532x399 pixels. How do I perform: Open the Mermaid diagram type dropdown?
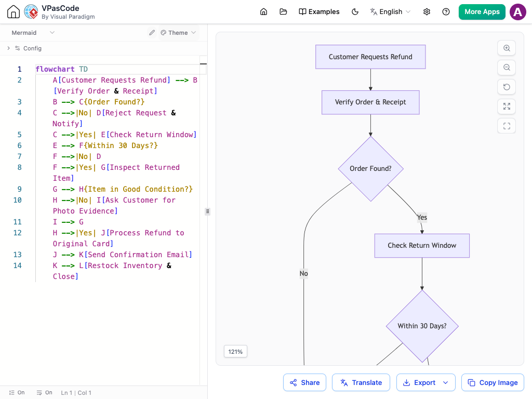pos(33,33)
